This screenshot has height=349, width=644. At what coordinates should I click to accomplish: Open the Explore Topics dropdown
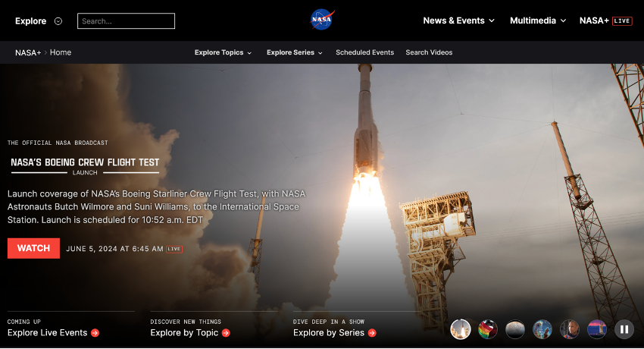[223, 52]
